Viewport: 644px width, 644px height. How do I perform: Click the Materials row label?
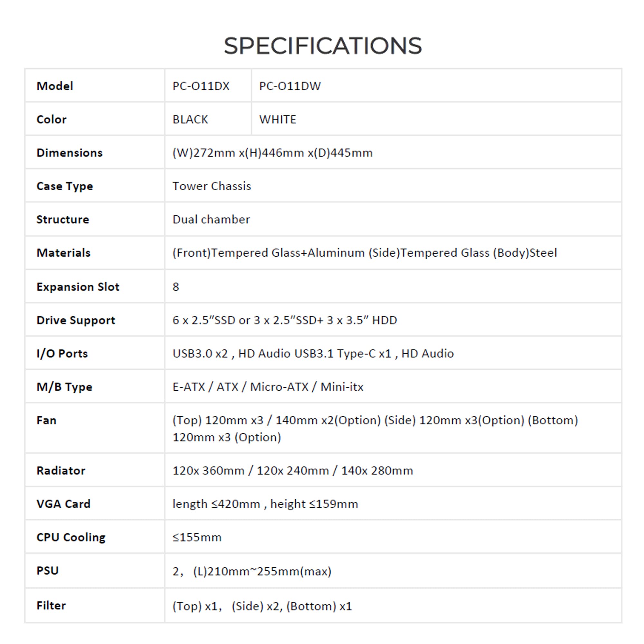[63, 253]
